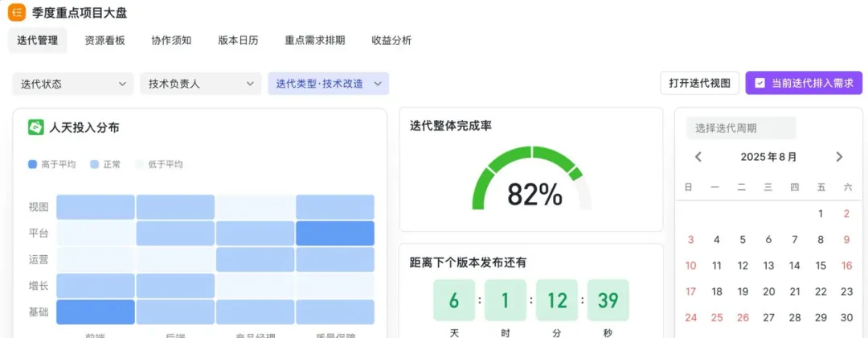
Task: Click the 运营 row label in heatmap
Action: pyautogui.click(x=39, y=259)
